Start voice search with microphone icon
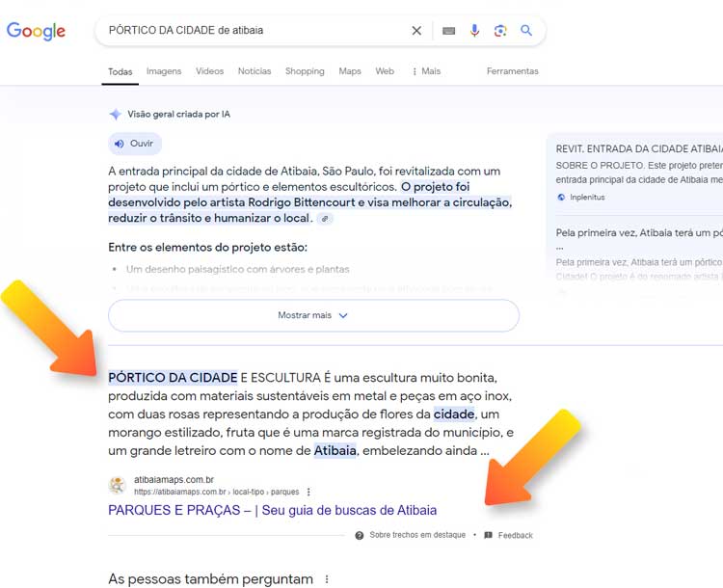The height and width of the screenshot is (588, 723). point(474,31)
